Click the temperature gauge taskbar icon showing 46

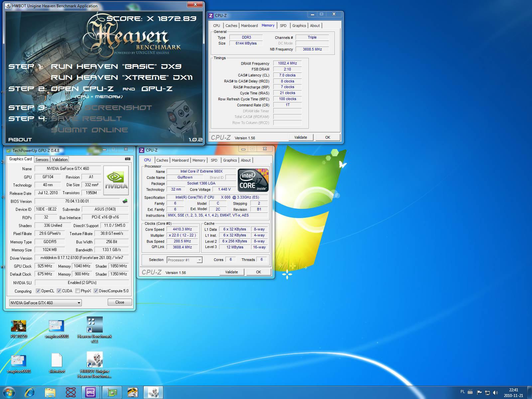tap(133, 393)
